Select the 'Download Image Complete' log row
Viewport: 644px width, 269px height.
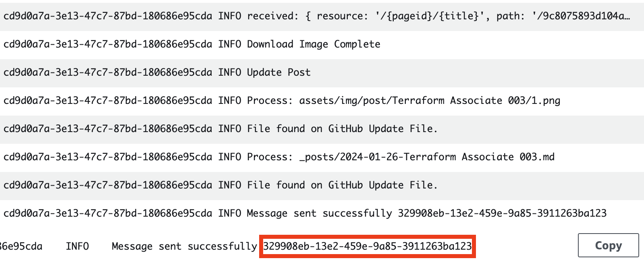pos(322,44)
